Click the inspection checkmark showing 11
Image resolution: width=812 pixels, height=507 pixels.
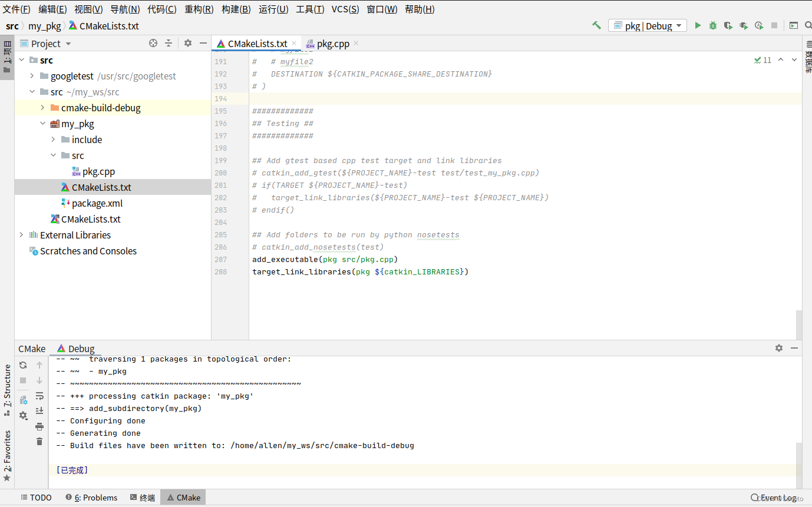(763, 60)
